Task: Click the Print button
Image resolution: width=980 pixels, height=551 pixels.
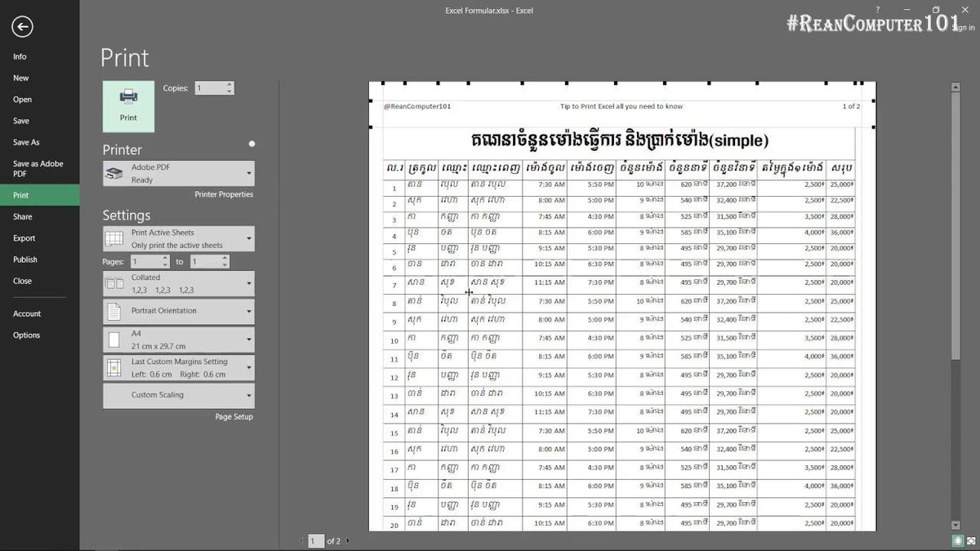Action: point(127,106)
